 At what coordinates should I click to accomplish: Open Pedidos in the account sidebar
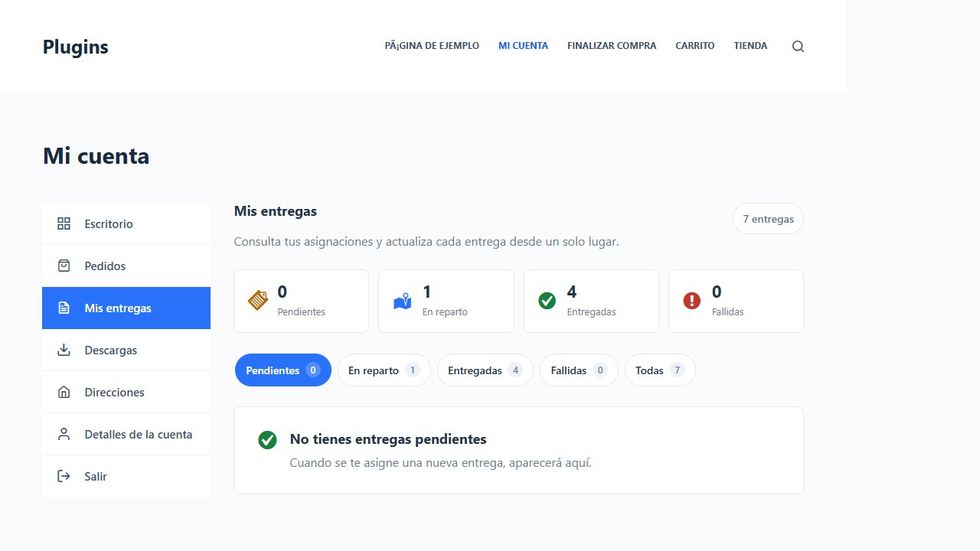tap(126, 266)
